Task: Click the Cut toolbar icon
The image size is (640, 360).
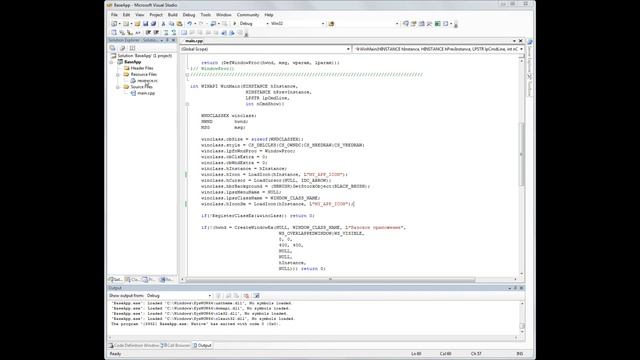Action: (164, 24)
